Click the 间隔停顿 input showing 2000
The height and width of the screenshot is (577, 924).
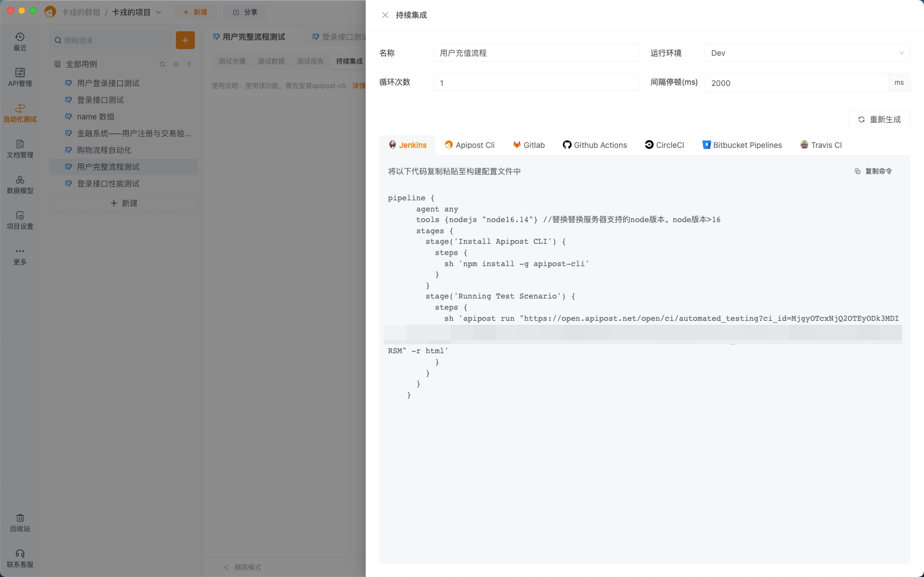(796, 83)
